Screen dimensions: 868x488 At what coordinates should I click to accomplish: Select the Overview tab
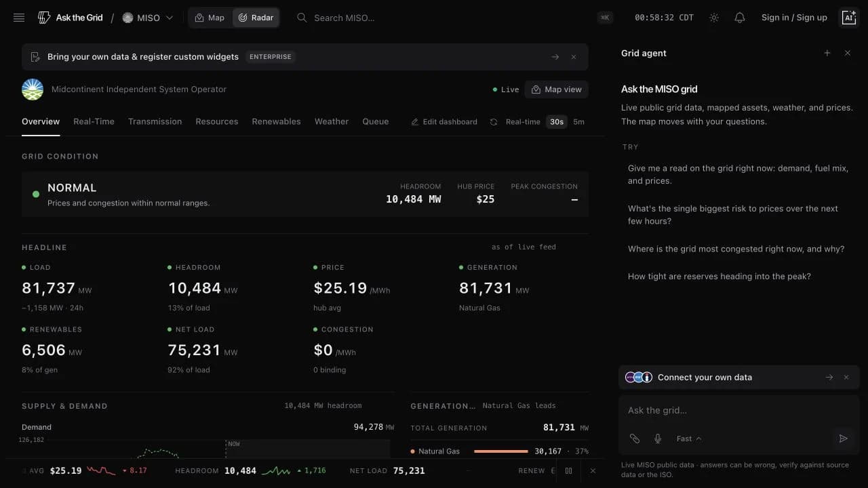click(x=41, y=121)
